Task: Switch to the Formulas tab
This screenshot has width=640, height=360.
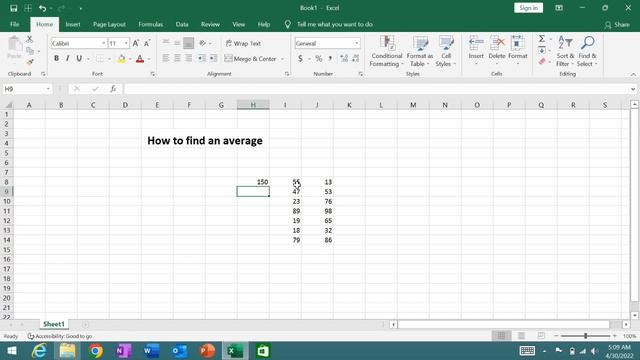Action: click(x=151, y=24)
